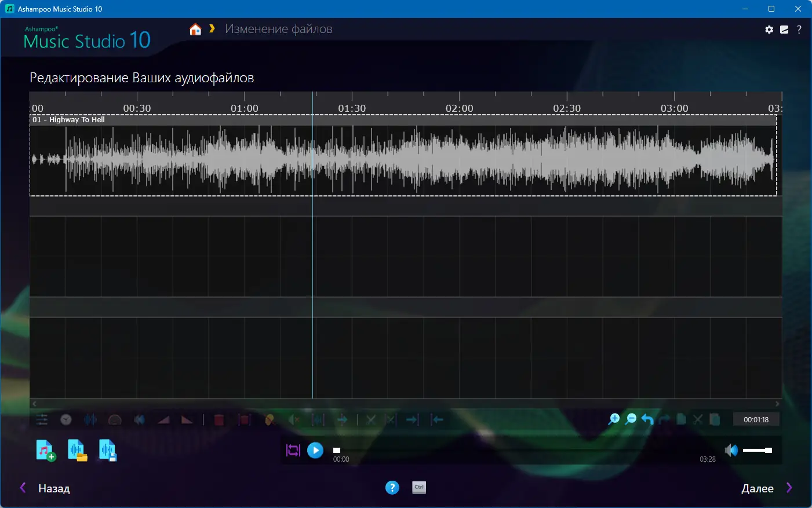
Task: Click the playback position slider handle
Action: [x=337, y=450]
